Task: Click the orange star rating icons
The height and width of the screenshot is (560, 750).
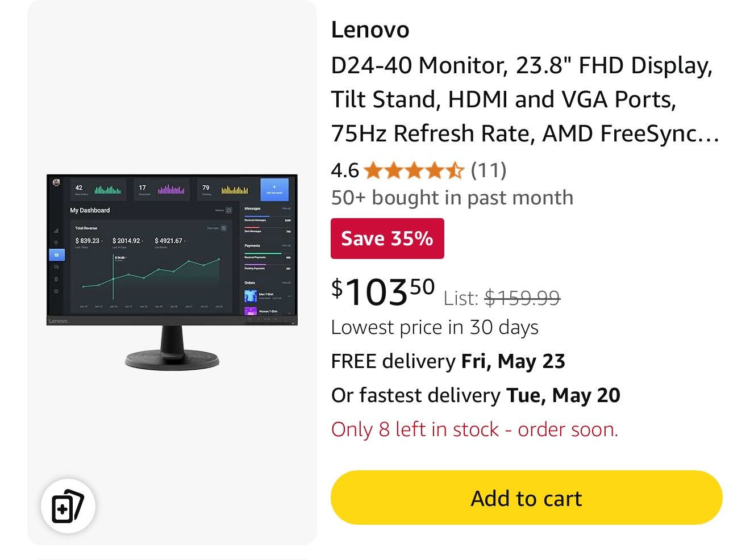Action: tap(414, 170)
